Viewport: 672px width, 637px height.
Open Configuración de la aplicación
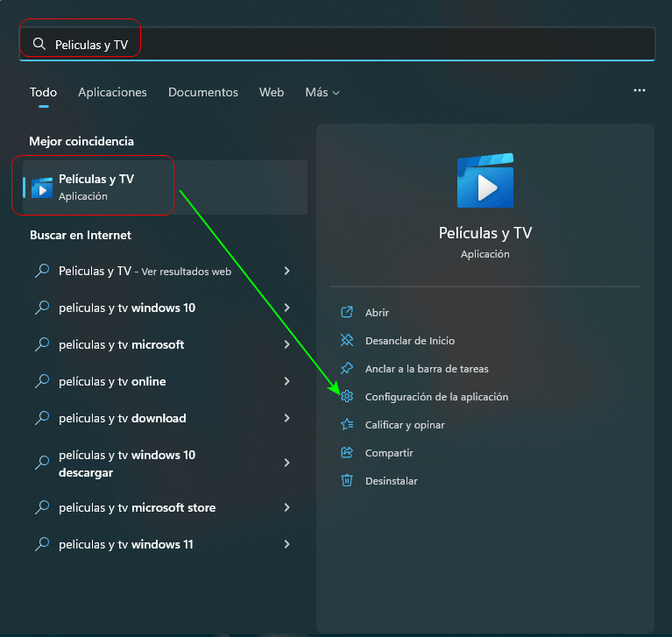(x=436, y=397)
